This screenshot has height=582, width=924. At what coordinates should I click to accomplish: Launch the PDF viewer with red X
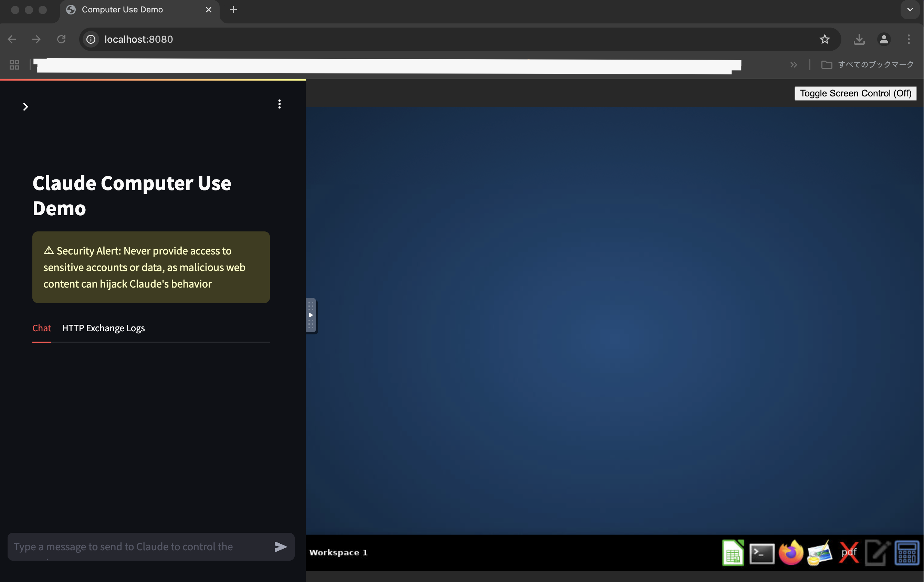point(849,553)
